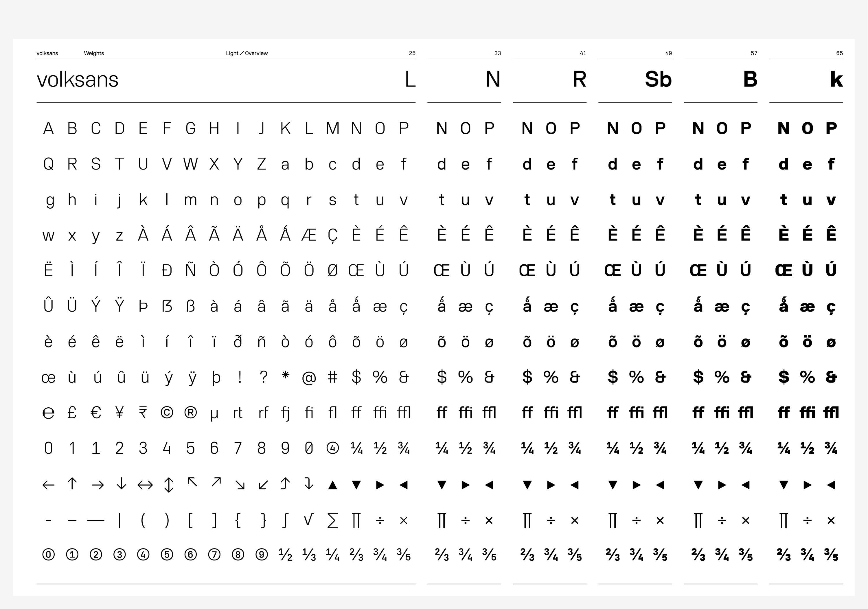Click the opening curly brace glyph
The height and width of the screenshot is (609, 868).
(x=238, y=520)
